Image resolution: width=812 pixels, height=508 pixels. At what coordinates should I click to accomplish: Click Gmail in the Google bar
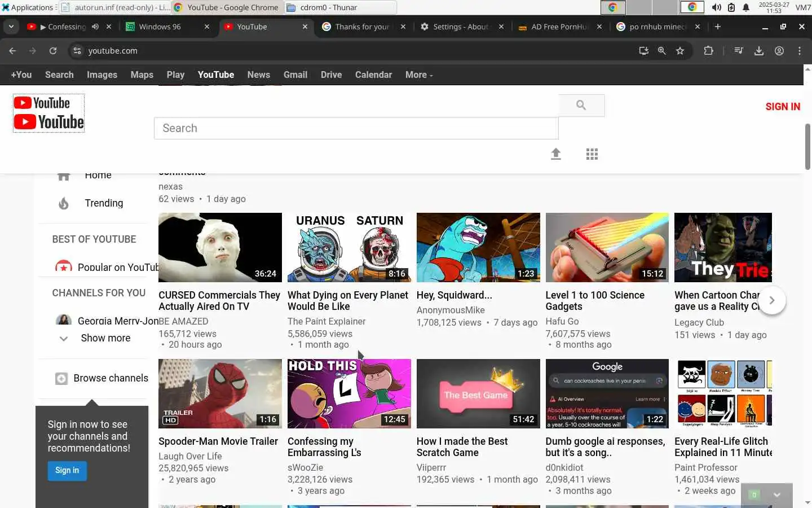coord(295,75)
